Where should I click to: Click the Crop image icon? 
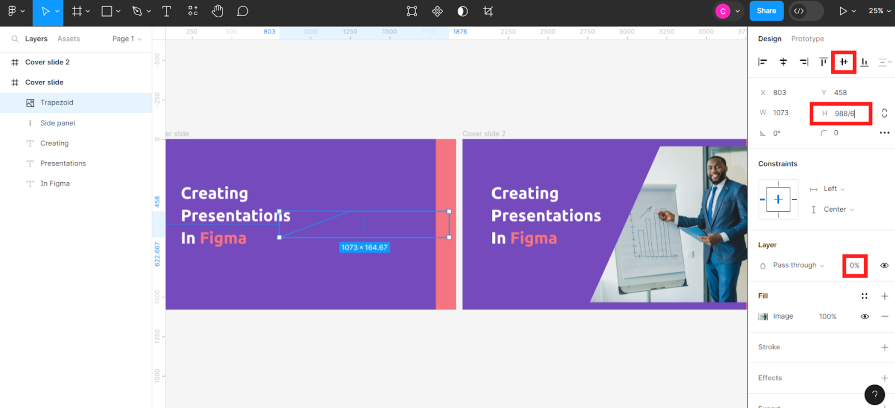point(488,11)
